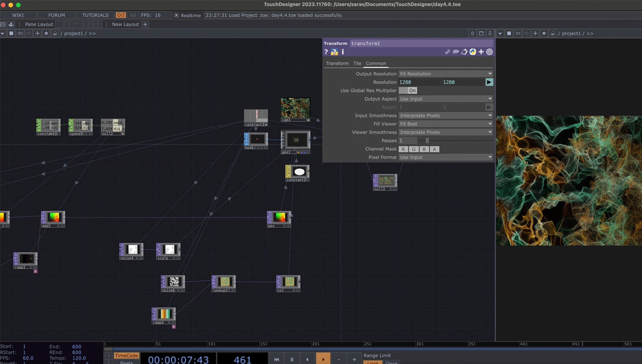Click the maximize pane square icon

point(481,33)
